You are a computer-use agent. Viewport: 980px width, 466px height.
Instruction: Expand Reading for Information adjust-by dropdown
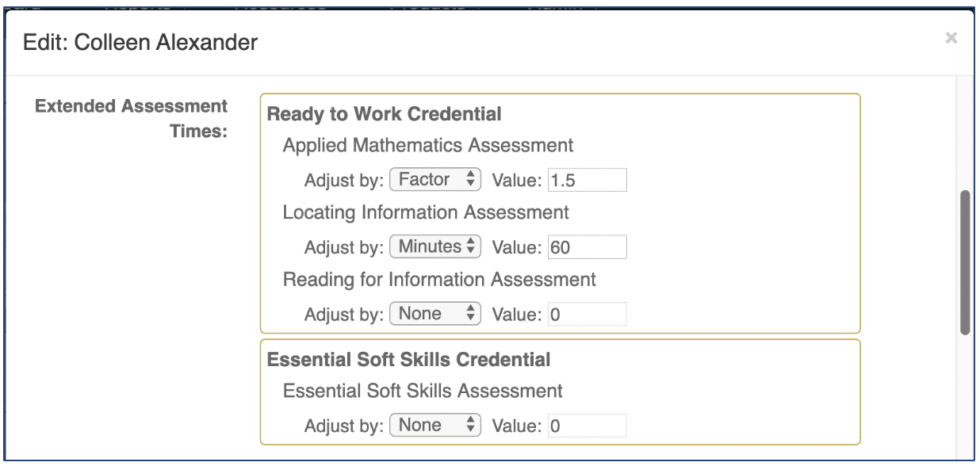435,314
